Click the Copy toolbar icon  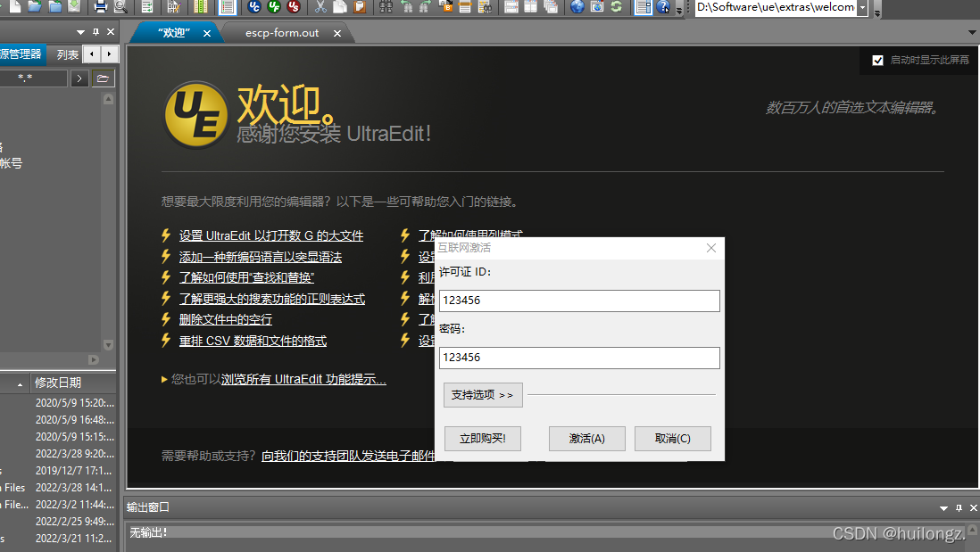(x=340, y=6)
